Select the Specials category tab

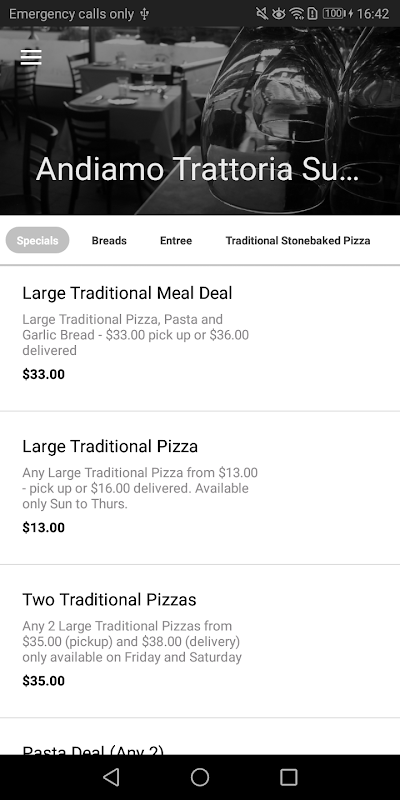pos(37,240)
